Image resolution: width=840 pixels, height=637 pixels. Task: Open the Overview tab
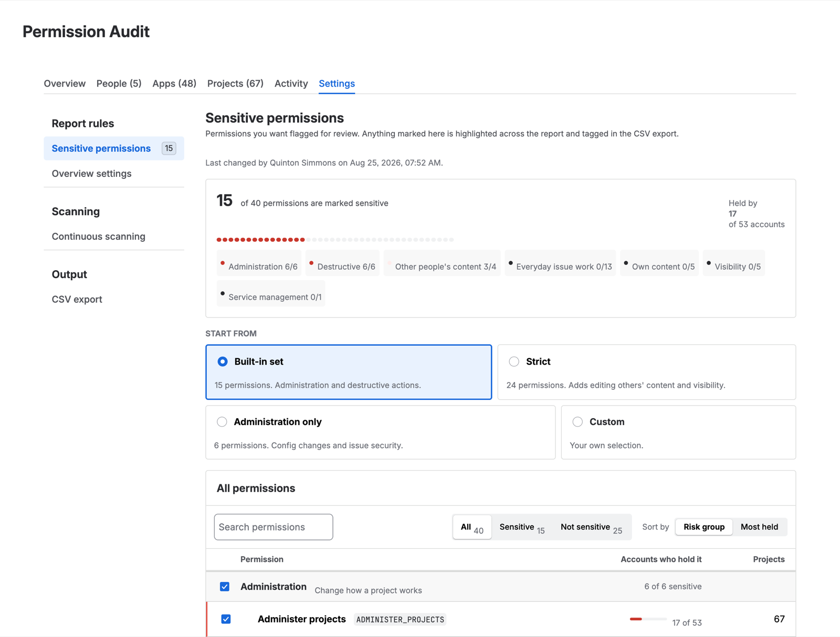pyautogui.click(x=65, y=83)
